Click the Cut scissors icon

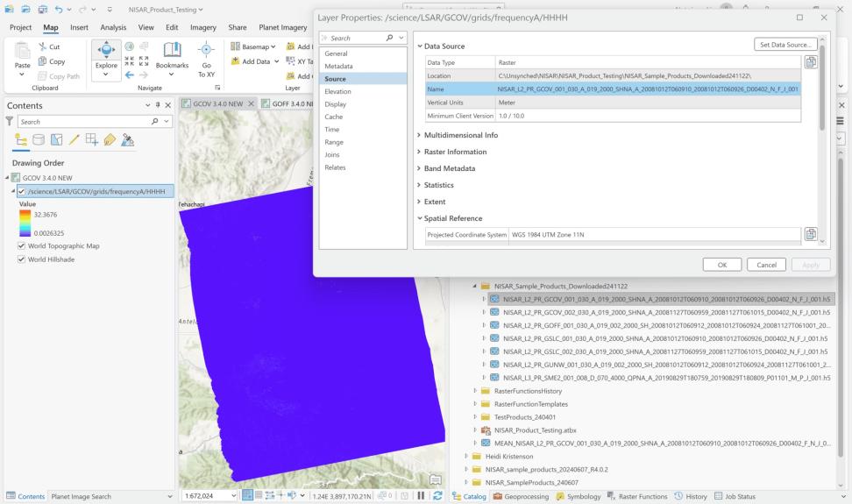[x=42, y=46]
